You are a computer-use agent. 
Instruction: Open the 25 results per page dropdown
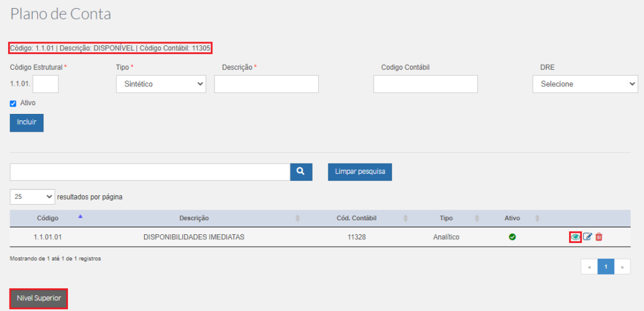tap(32, 196)
